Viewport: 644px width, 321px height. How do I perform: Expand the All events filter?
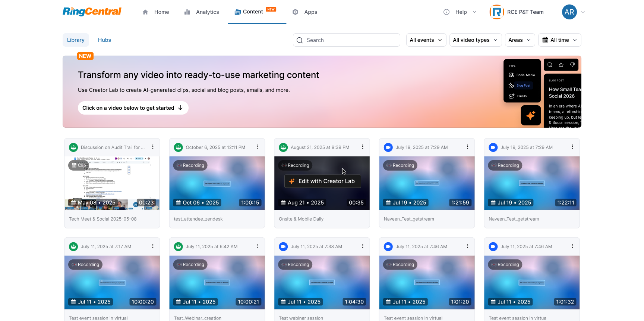(426, 40)
